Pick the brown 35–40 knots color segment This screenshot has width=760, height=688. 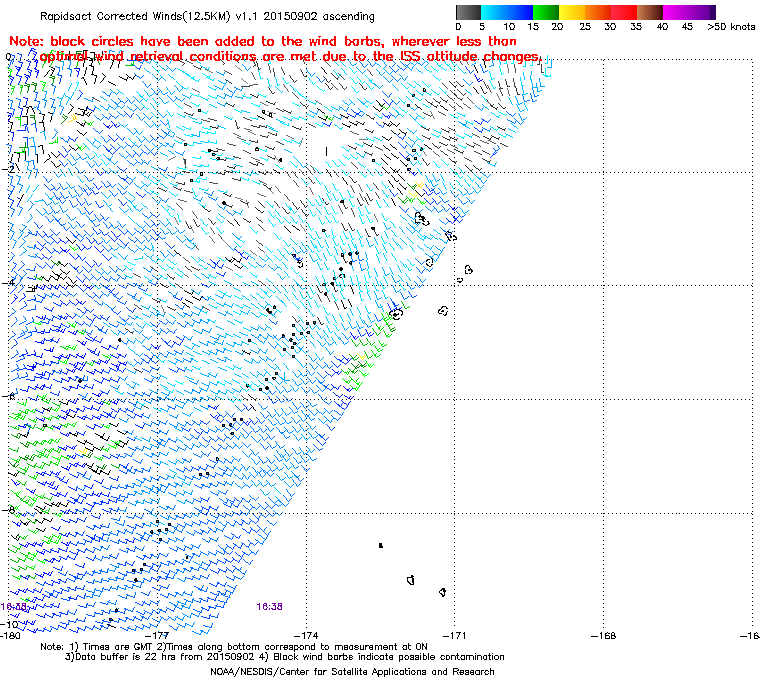tap(650, 12)
